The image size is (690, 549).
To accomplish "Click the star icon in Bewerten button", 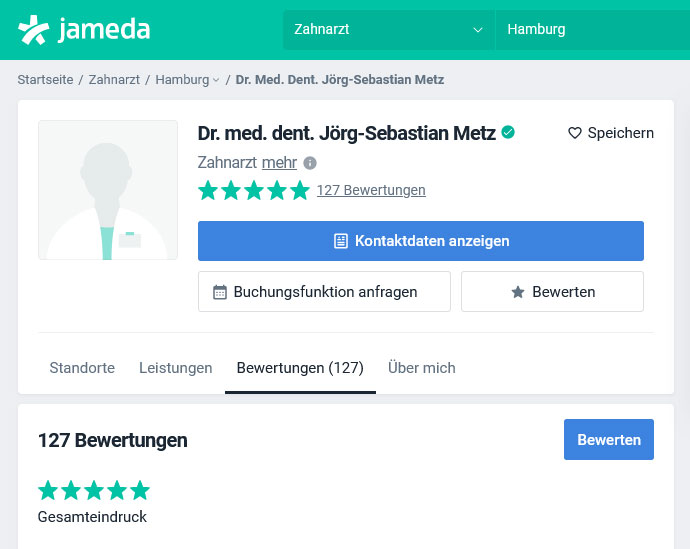I will tap(518, 292).
